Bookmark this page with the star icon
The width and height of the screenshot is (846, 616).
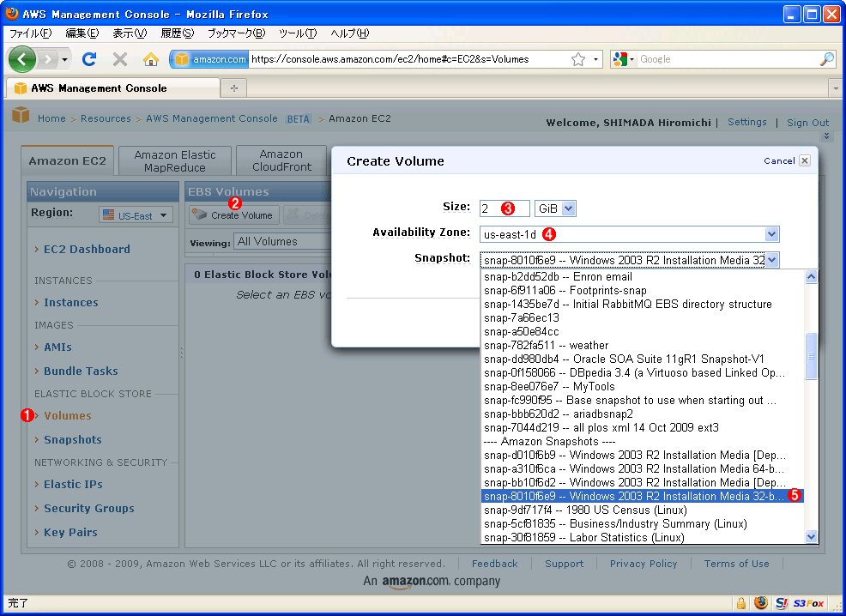(577, 59)
